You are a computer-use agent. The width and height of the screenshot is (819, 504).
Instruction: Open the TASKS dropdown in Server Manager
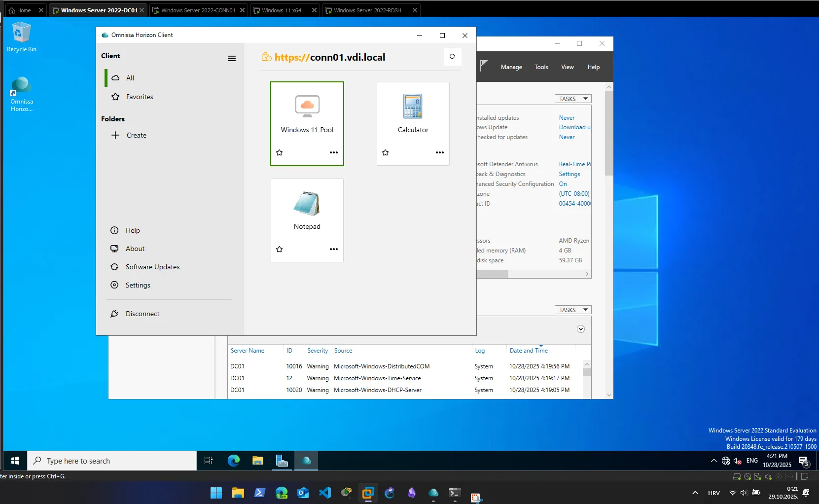coord(572,99)
